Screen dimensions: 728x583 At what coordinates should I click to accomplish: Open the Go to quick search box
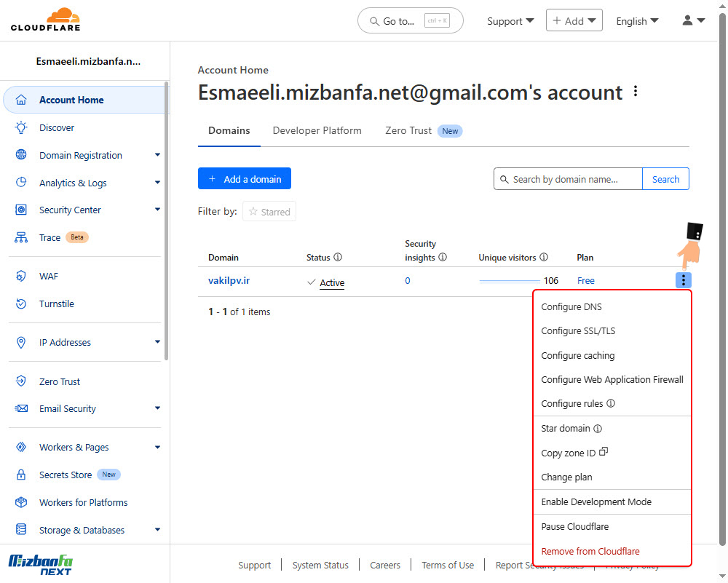[x=411, y=20]
